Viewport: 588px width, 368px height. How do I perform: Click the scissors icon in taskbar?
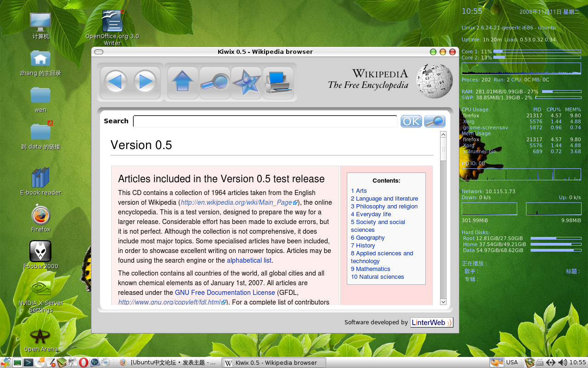73,362
